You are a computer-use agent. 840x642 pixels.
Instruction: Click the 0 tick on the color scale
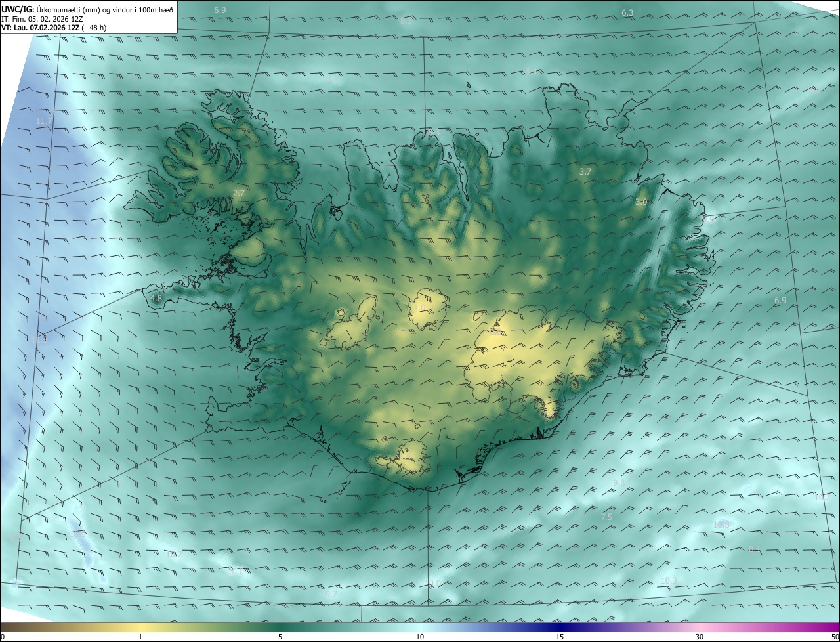[3, 637]
